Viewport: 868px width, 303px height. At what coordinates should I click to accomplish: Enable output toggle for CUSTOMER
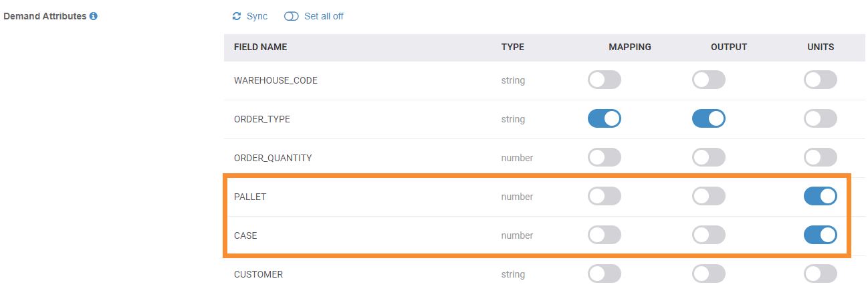point(708,274)
